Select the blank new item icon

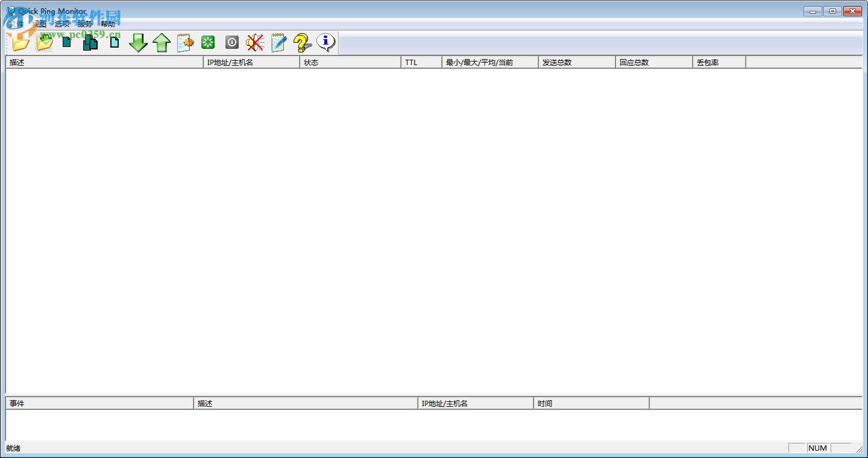[x=114, y=42]
